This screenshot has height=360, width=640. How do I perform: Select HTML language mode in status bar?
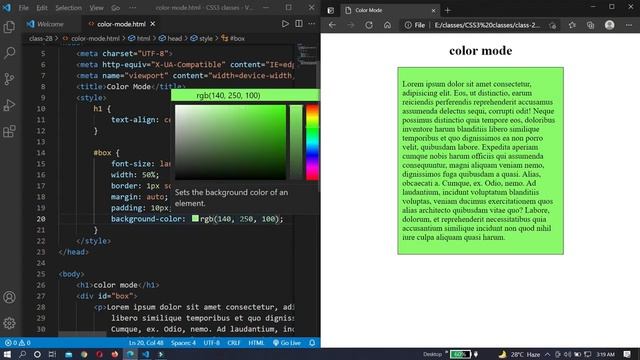click(x=256, y=343)
